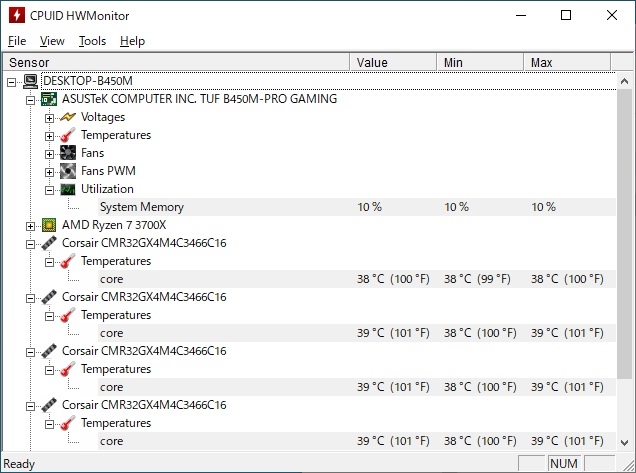Click the scrollbar up arrow
The height and width of the screenshot is (473, 636).
[x=625, y=81]
